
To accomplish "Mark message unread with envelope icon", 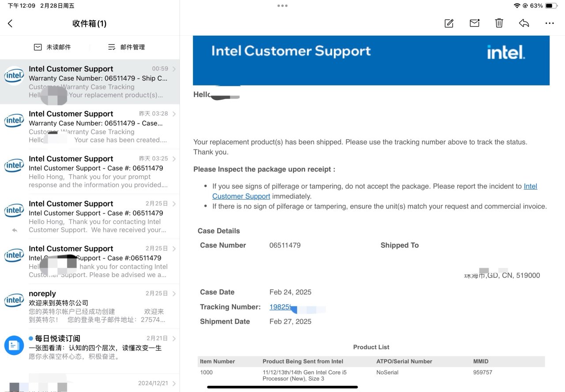I will 475,23.
